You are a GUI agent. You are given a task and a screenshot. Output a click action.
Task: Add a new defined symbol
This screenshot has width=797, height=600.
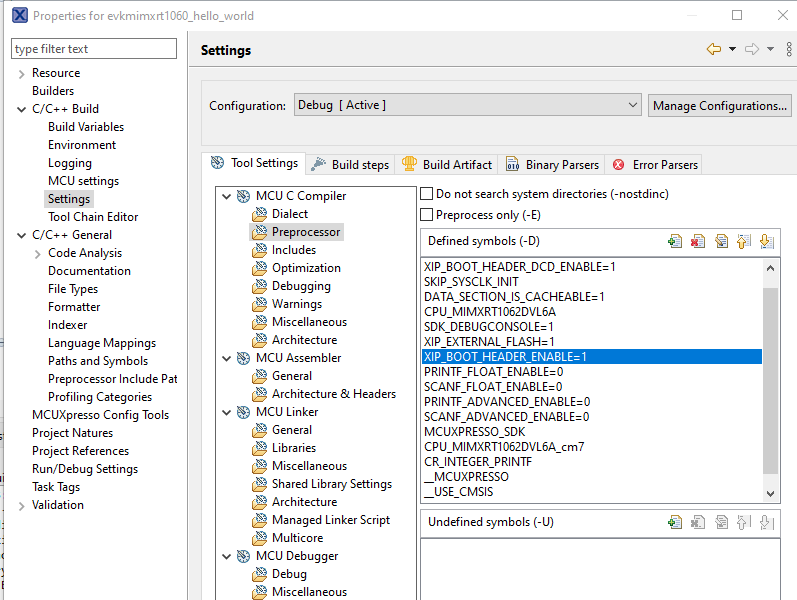675,241
